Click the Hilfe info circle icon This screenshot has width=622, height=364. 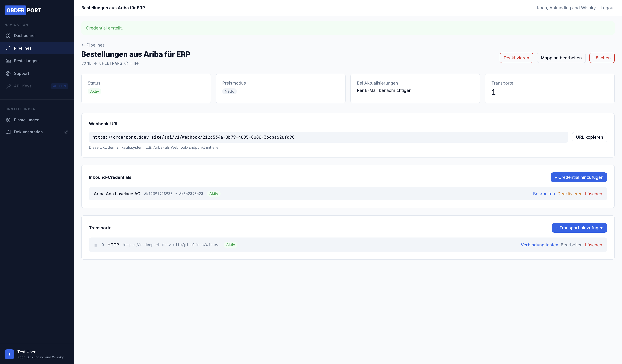[x=126, y=63]
